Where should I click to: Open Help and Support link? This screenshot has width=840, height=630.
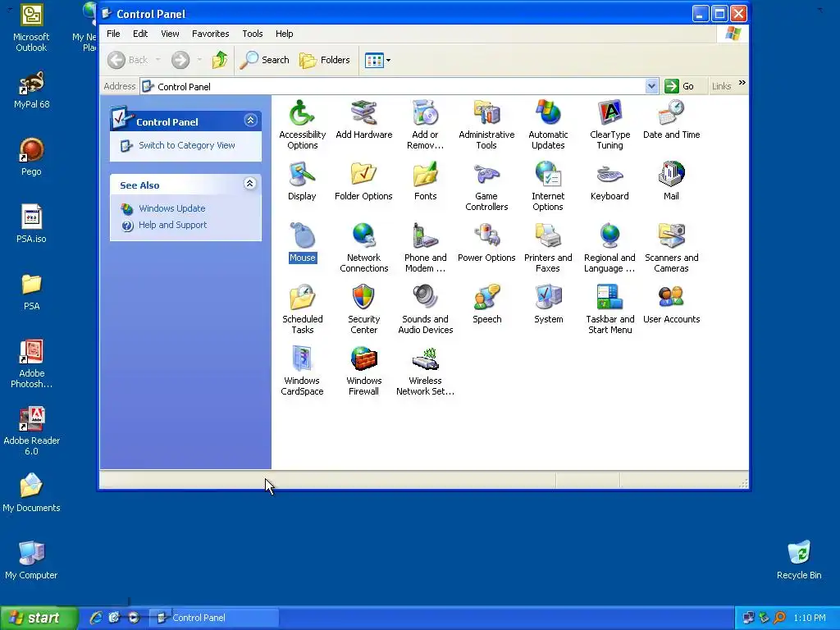pyautogui.click(x=172, y=225)
